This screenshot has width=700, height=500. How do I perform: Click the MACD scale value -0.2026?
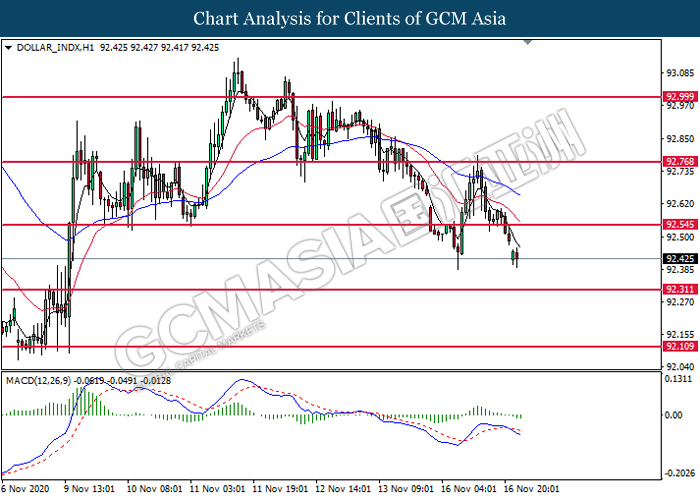[680, 474]
